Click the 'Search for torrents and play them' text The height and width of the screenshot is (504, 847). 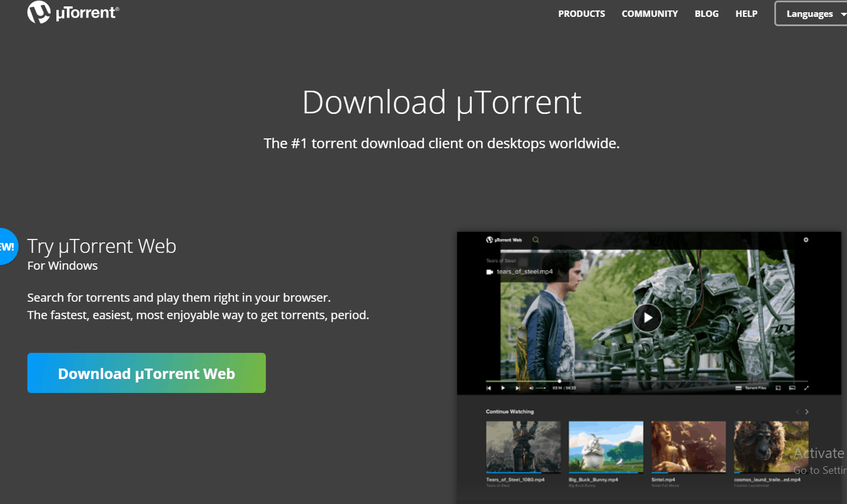click(x=179, y=298)
